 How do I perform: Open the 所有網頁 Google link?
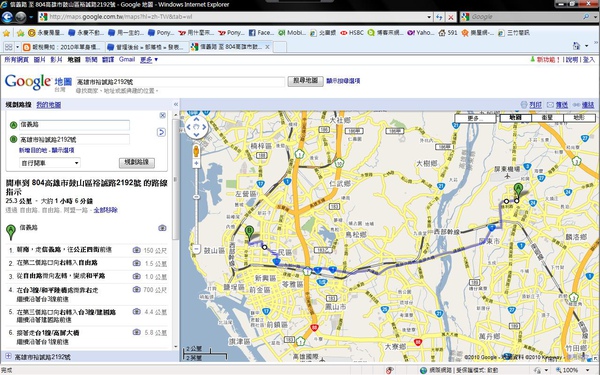(x=16, y=60)
